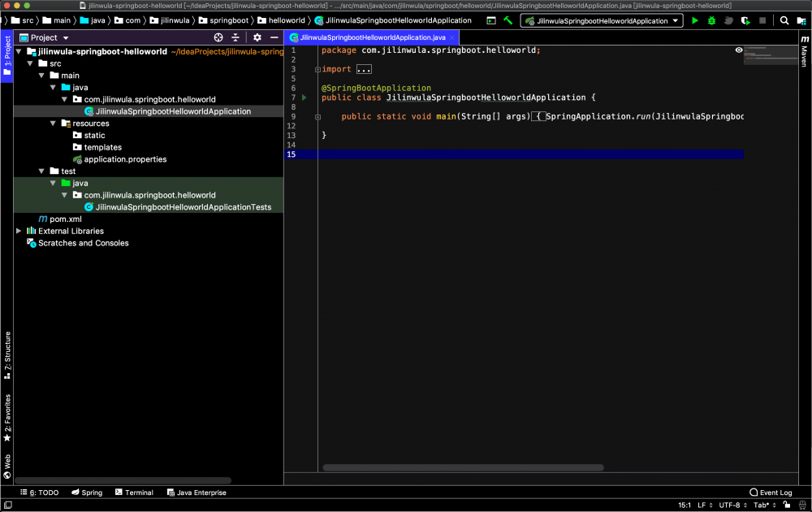
Task: Run the application with green play button
Action: point(695,20)
